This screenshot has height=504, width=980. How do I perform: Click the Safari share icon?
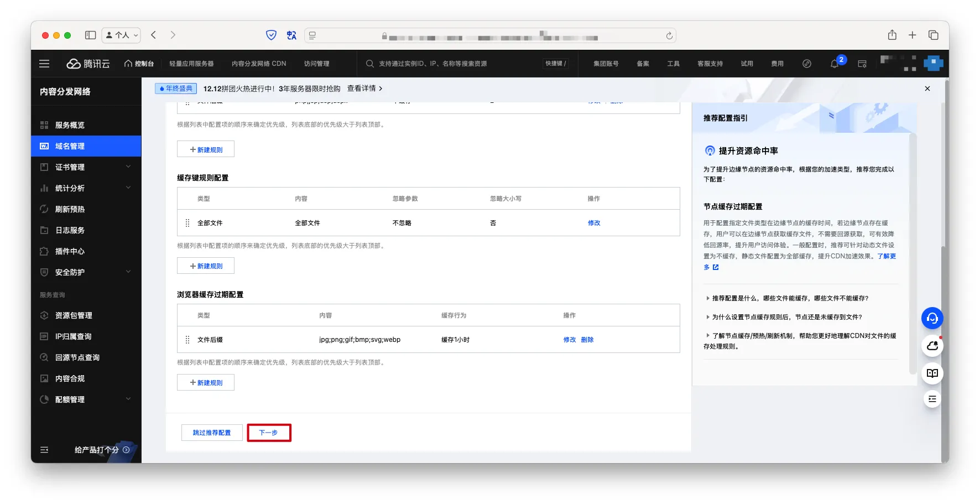click(x=892, y=35)
